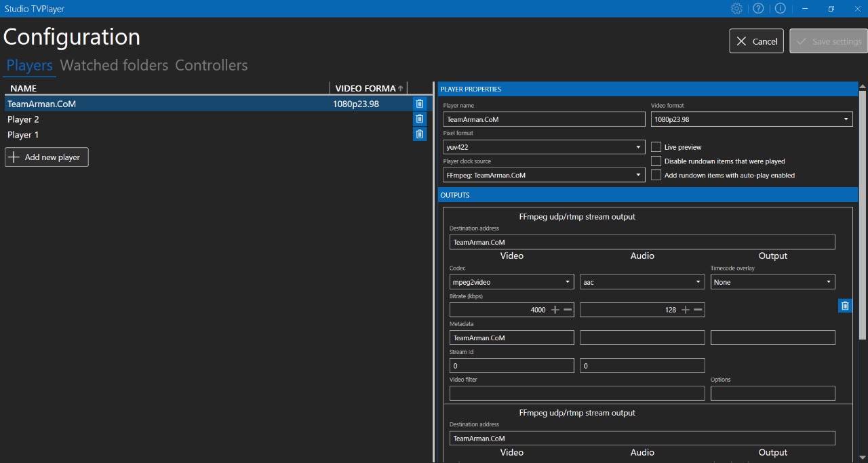
Task: Open the Player clock source dropdown
Action: tap(544, 175)
